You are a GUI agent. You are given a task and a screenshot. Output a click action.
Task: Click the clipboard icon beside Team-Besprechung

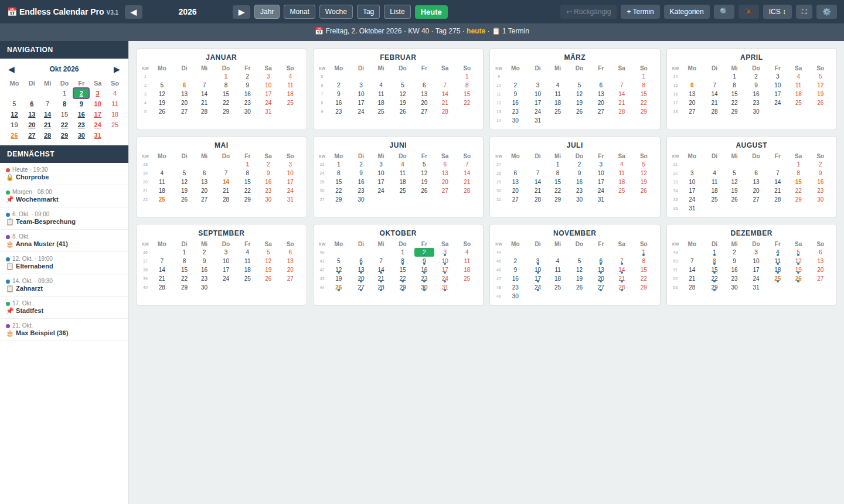9,222
